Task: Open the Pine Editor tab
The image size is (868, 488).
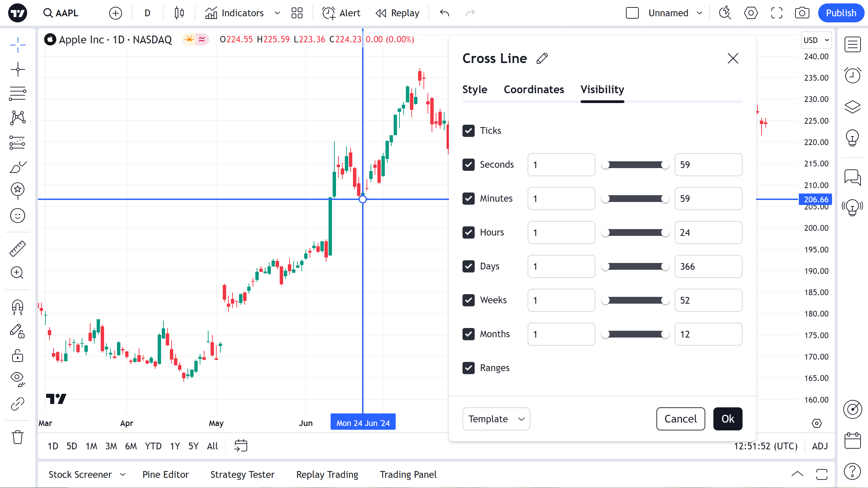Action: 165,474
